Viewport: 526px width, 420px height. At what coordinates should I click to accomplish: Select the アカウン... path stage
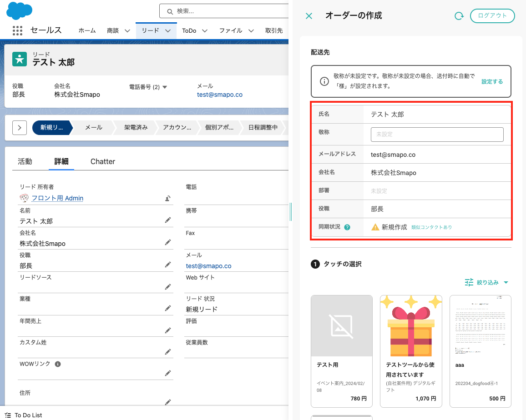click(x=177, y=128)
